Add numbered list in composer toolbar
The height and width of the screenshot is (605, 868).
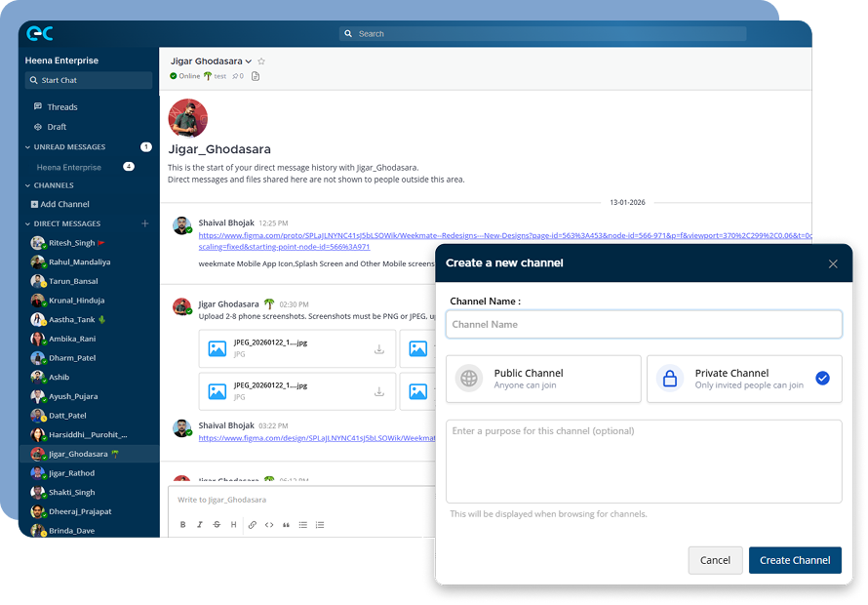click(320, 525)
